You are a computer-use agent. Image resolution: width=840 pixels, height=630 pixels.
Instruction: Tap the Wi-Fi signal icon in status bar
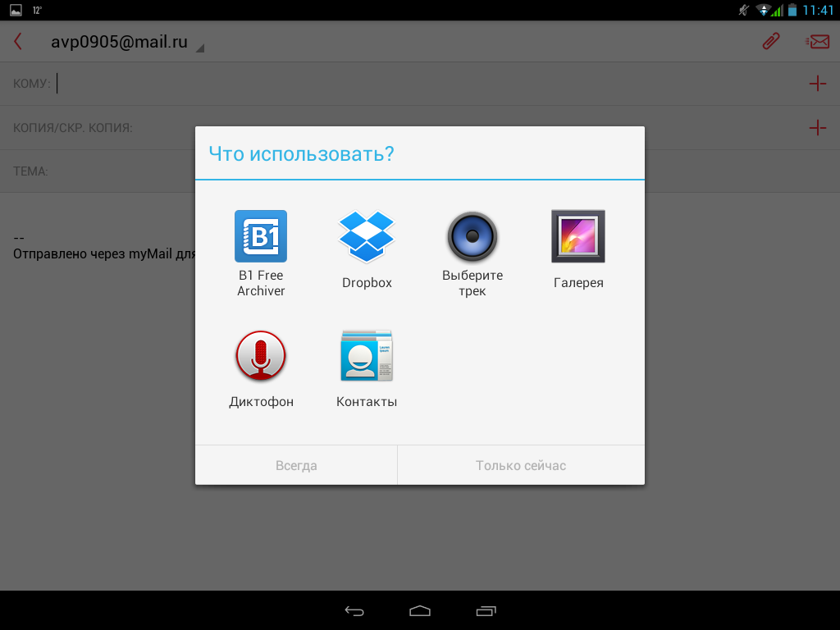tap(763, 10)
